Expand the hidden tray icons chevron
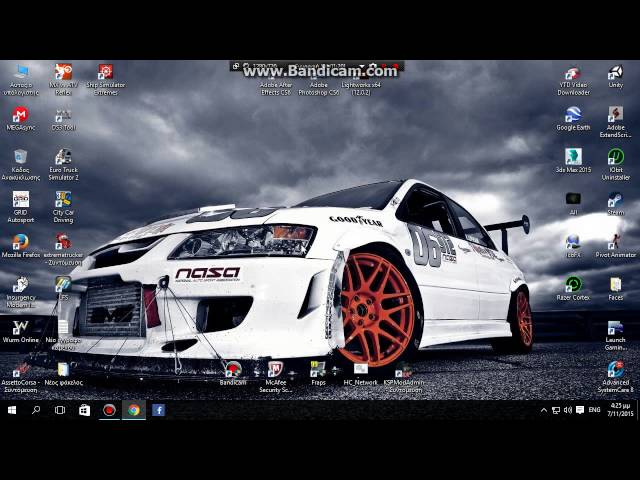This screenshot has height=480, width=640. 544,410
